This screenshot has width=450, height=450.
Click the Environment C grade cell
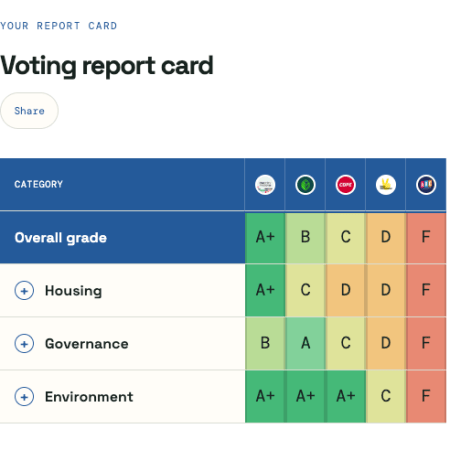pyautogui.click(x=386, y=396)
